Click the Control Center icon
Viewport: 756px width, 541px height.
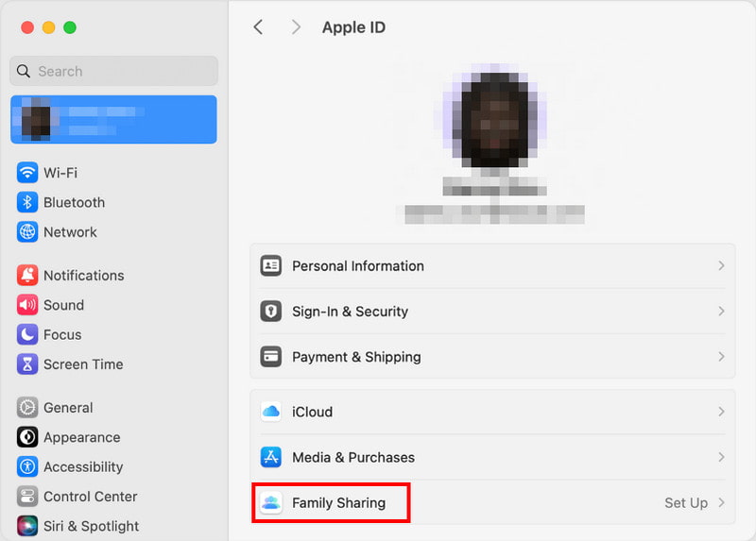(27, 497)
